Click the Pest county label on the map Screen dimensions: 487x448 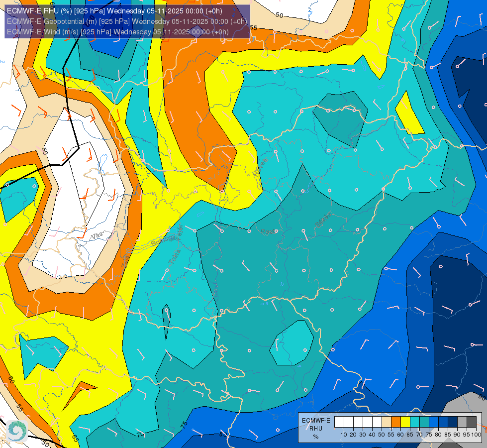[x=268, y=231]
